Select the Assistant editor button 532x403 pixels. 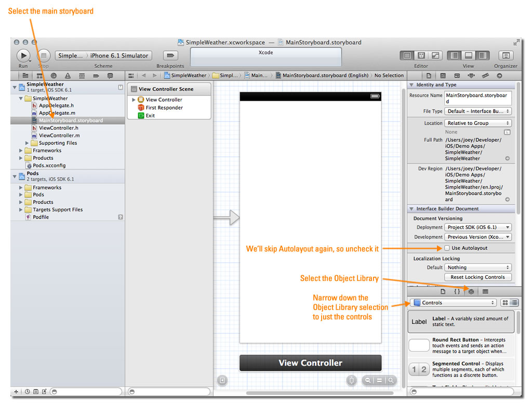pyautogui.click(x=421, y=55)
